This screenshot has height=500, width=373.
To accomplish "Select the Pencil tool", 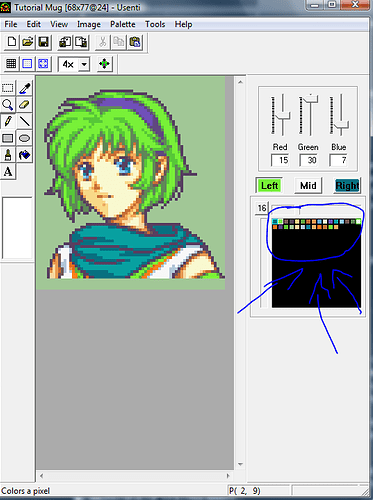I will pos(8,121).
